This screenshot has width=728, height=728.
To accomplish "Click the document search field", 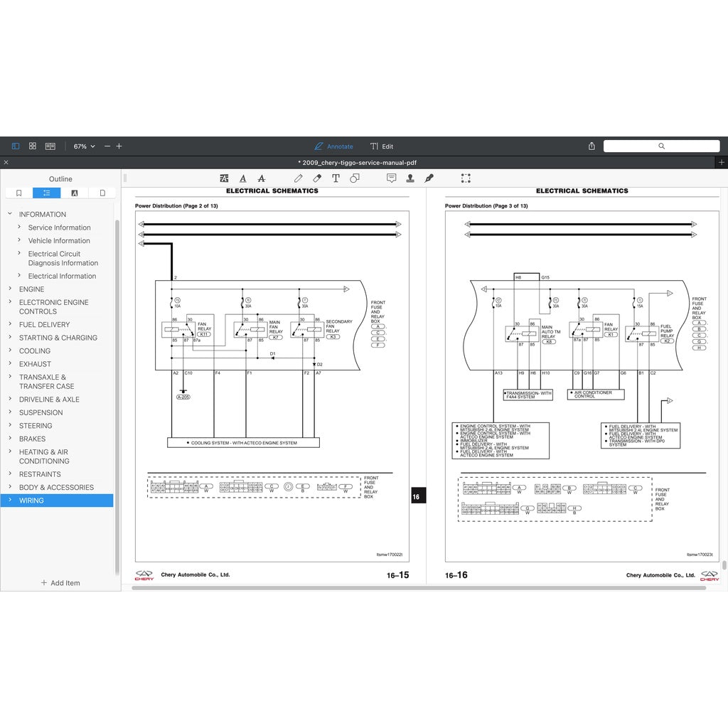I will pos(661,146).
